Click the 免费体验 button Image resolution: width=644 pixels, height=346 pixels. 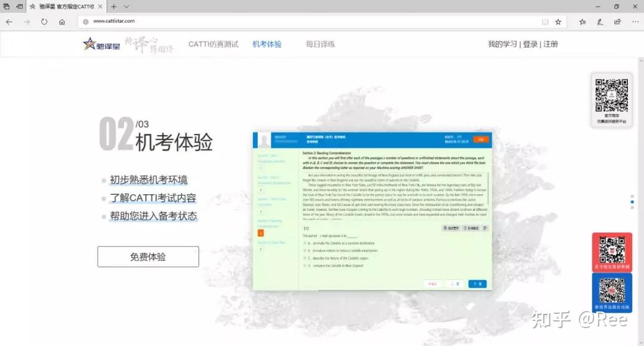pyautogui.click(x=147, y=256)
